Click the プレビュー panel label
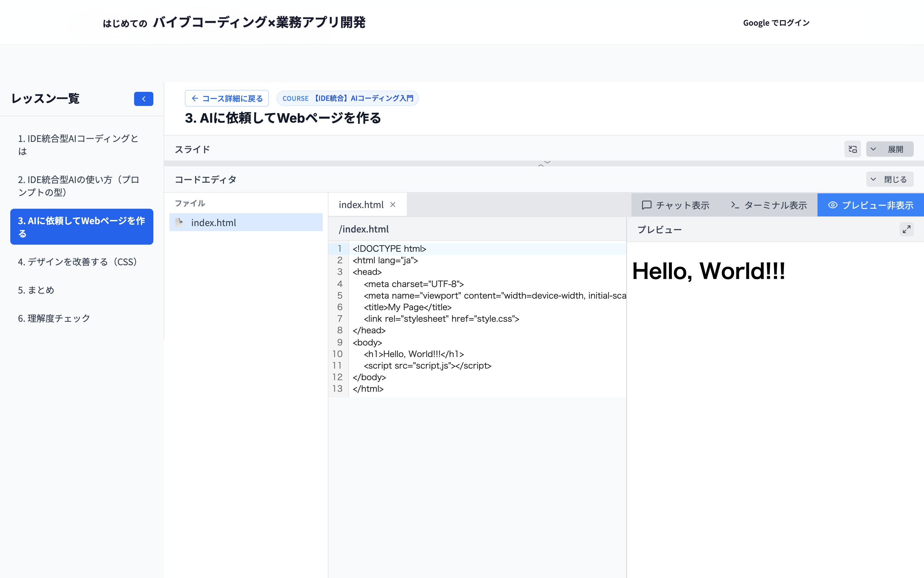The height and width of the screenshot is (578, 924). tap(659, 230)
